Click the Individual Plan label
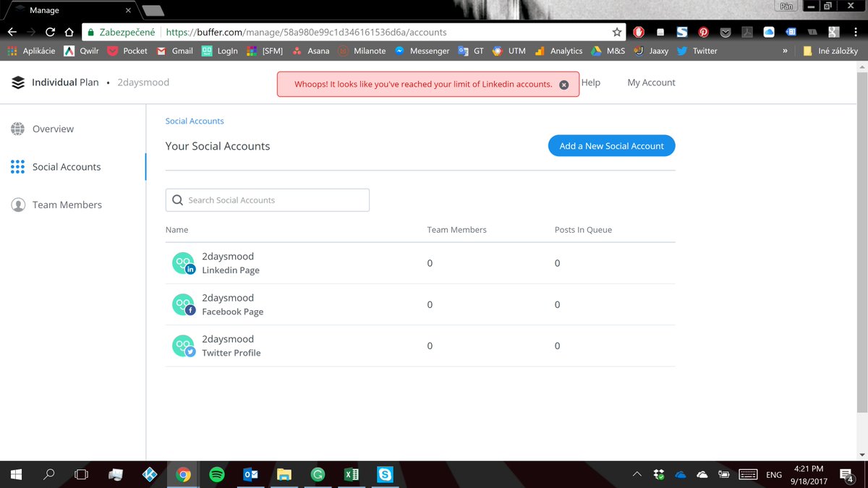 tap(65, 82)
